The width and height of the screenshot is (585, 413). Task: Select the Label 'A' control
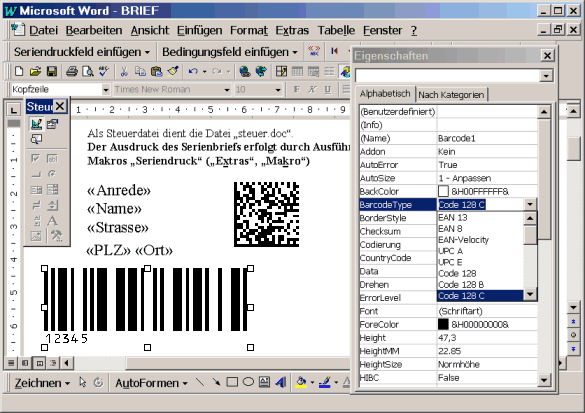click(53, 220)
